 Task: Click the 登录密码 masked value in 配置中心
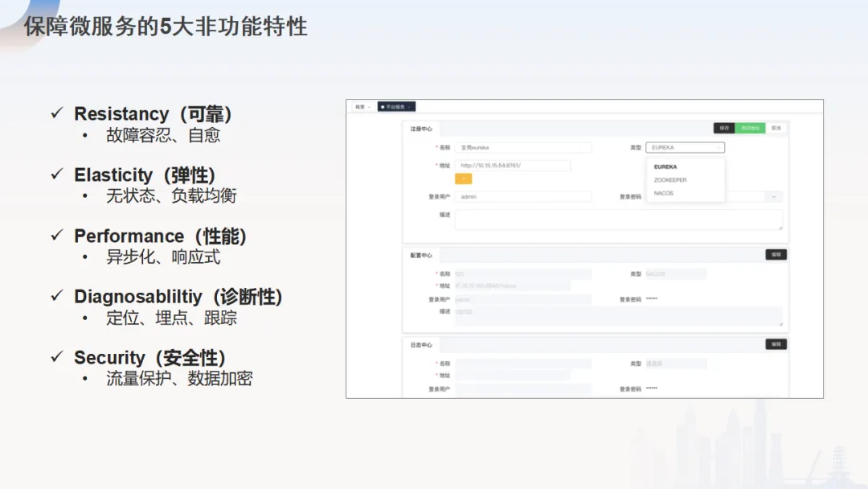pyautogui.click(x=652, y=299)
